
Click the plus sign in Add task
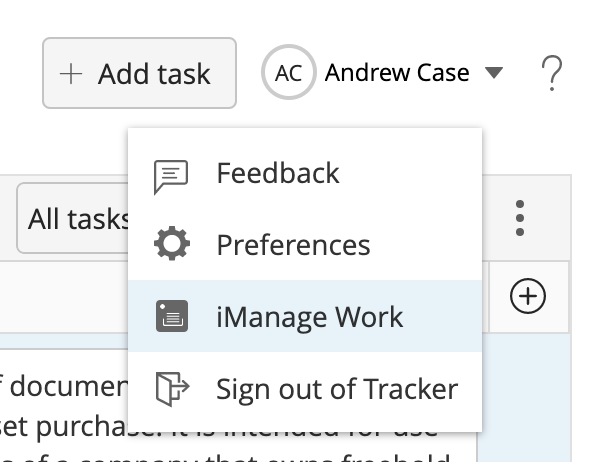point(71,73)
